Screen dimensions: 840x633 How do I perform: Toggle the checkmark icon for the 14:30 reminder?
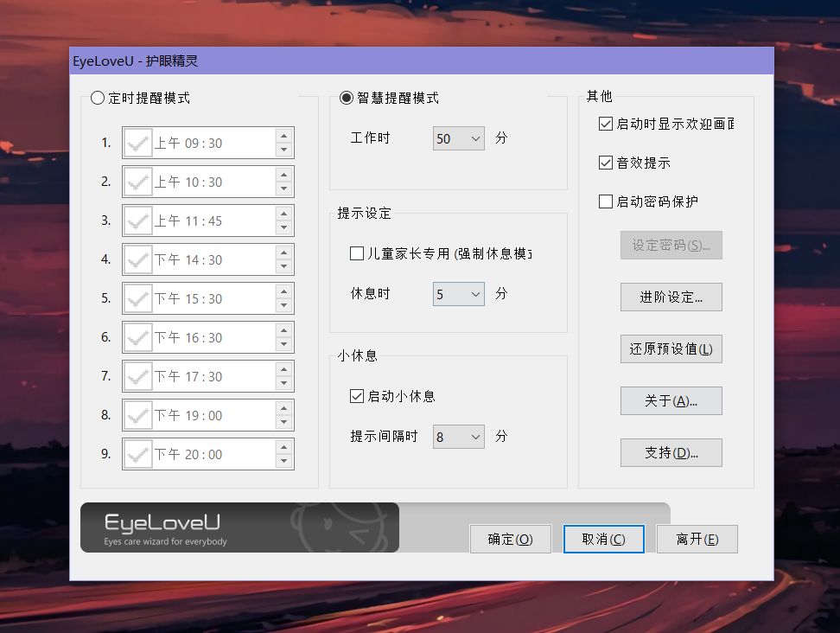[137, 259]
